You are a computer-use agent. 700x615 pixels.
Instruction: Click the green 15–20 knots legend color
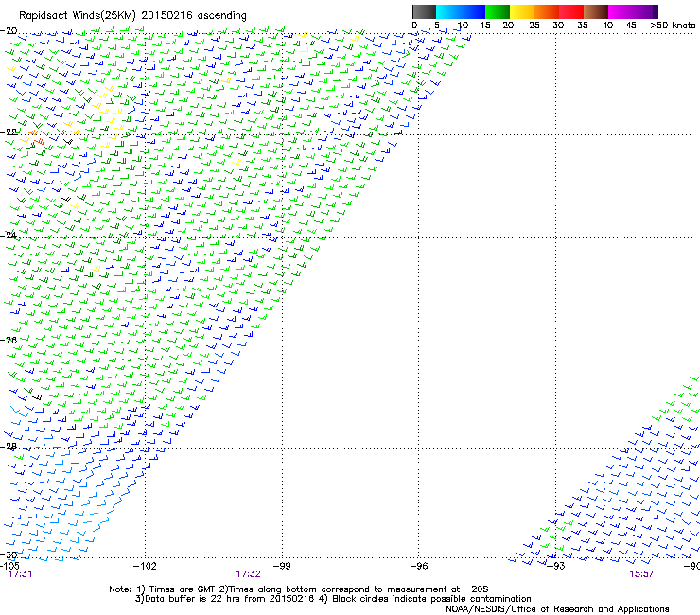pos(498,11)
